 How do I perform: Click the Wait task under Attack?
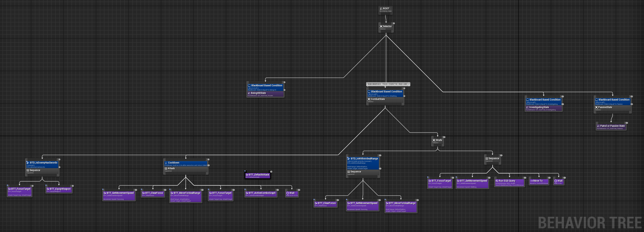coord(292,194)
